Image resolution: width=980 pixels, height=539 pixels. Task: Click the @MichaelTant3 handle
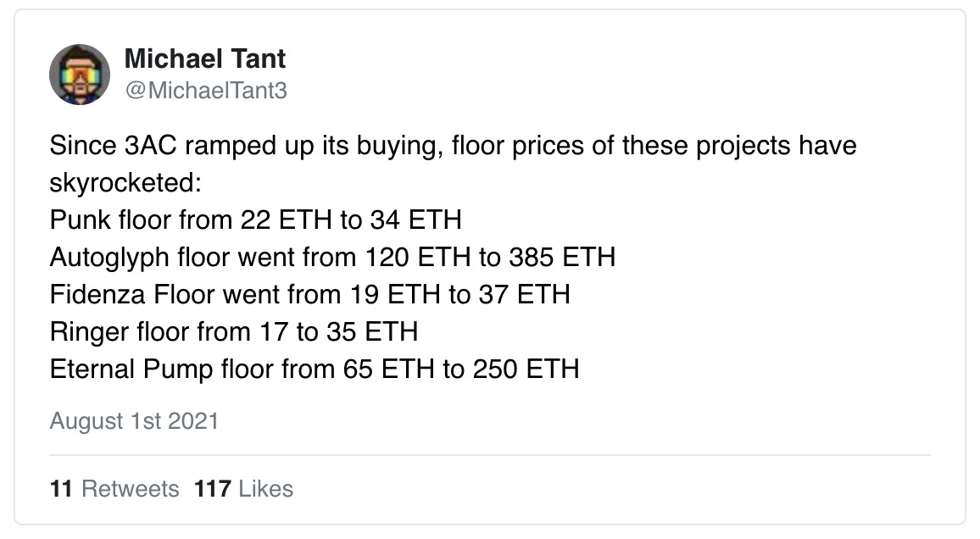206,91
